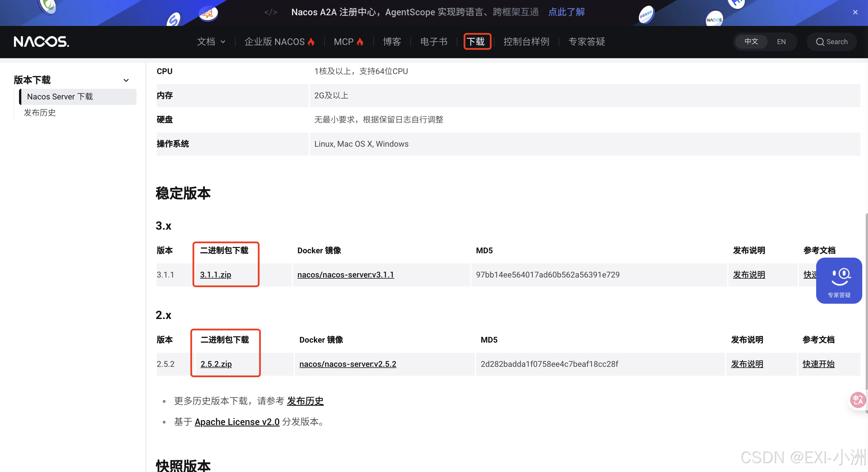Go to 博客 in navigation
Screen dimensions: 868x472
coord(392,42)
